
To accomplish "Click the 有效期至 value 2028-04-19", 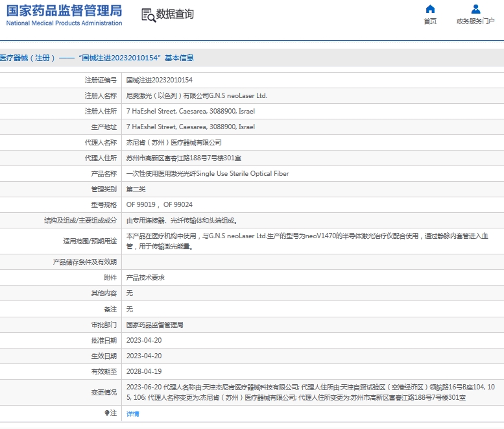I will click(144, 372).
